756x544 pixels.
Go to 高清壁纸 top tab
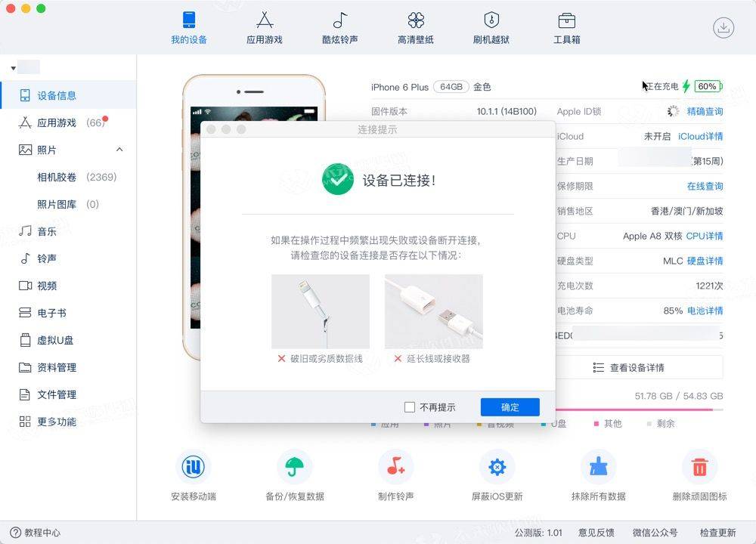point(416,27)
